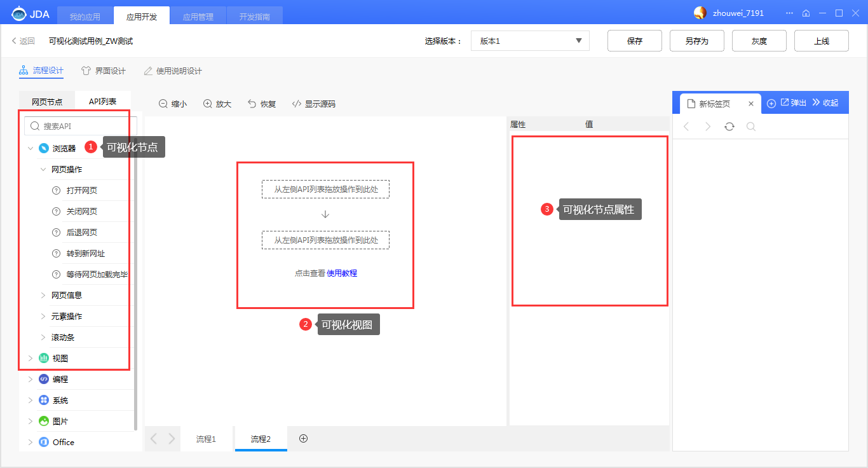Switch to 流程1 tab
This screenshot has width=868, height=468.
[x=206, y=439]
